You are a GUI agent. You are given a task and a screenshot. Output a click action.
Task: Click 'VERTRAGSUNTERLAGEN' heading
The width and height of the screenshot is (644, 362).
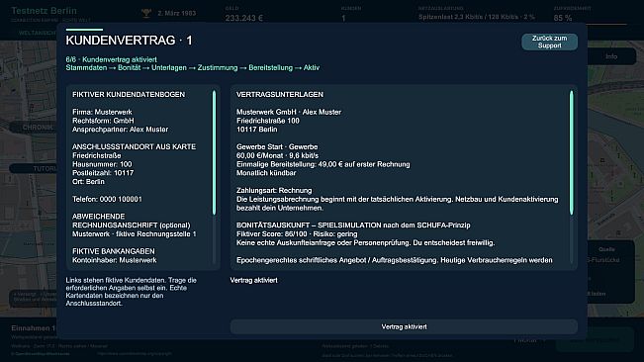point(280,94)
